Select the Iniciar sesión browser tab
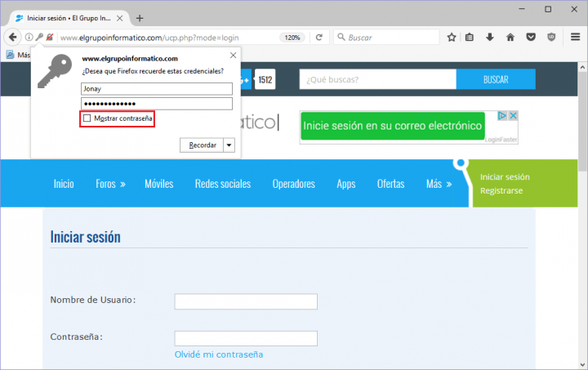The image size is (588, 370). [69, 18]
